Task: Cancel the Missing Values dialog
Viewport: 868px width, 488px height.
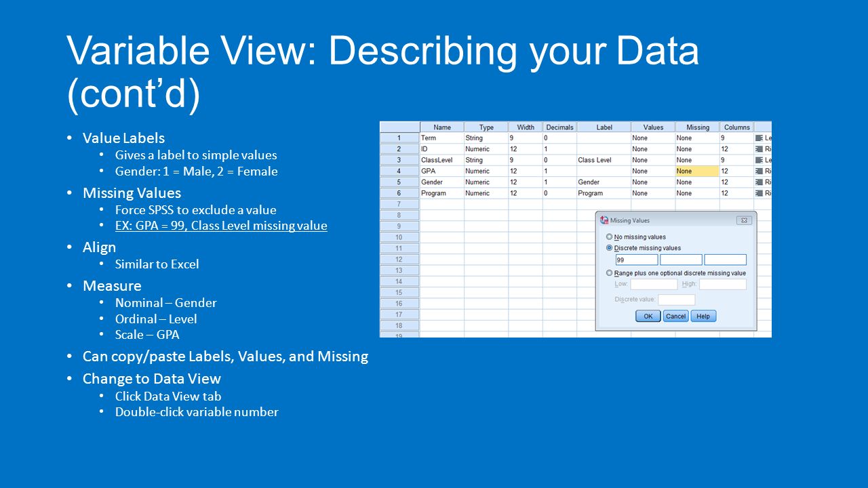Action: click(x=675, y=316)
